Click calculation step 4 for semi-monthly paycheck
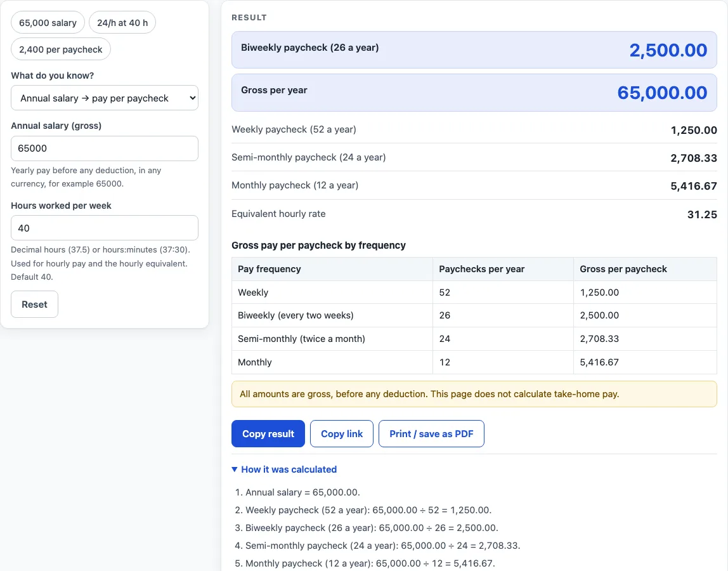Viewport: 728px width, 571px height. [x=382, y=546]
